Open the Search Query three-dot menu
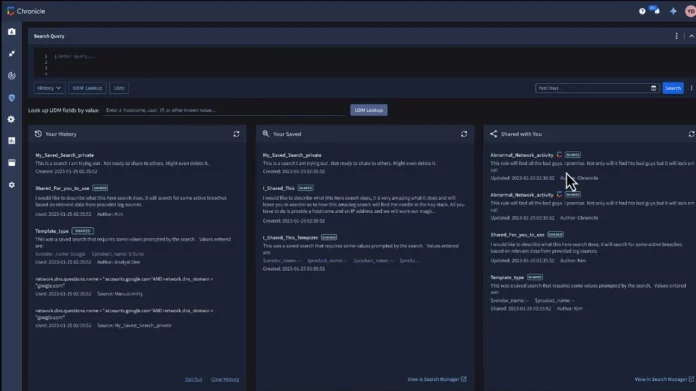Viewport: 696px width, 391px height. [676, 36]
